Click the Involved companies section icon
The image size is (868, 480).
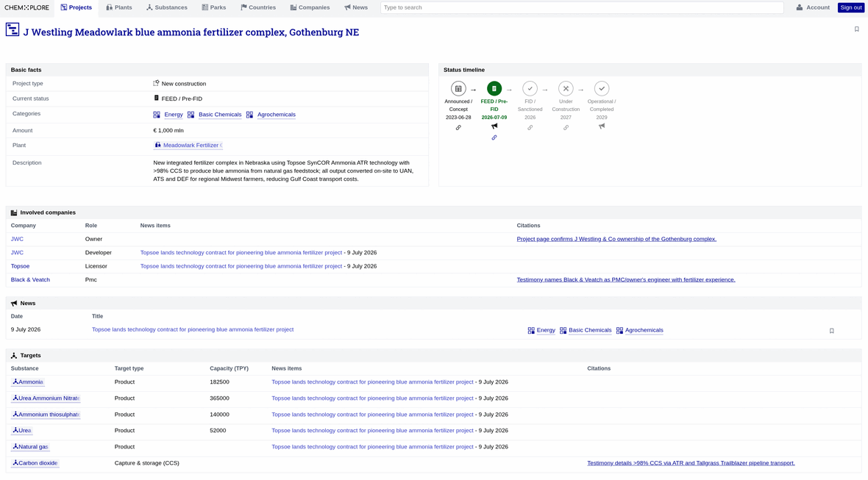[14, 213]
